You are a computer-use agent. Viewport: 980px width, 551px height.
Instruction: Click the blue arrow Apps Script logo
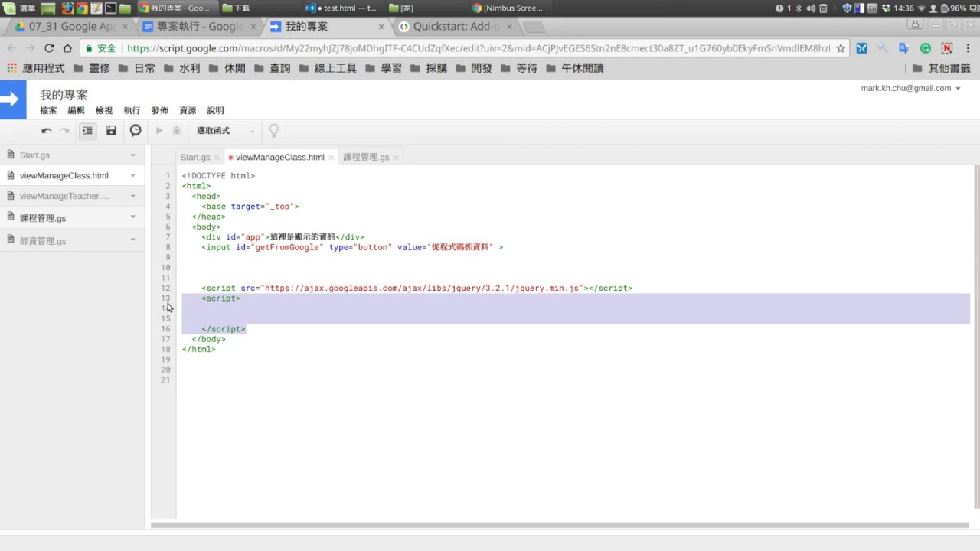(x=13, y=100)
